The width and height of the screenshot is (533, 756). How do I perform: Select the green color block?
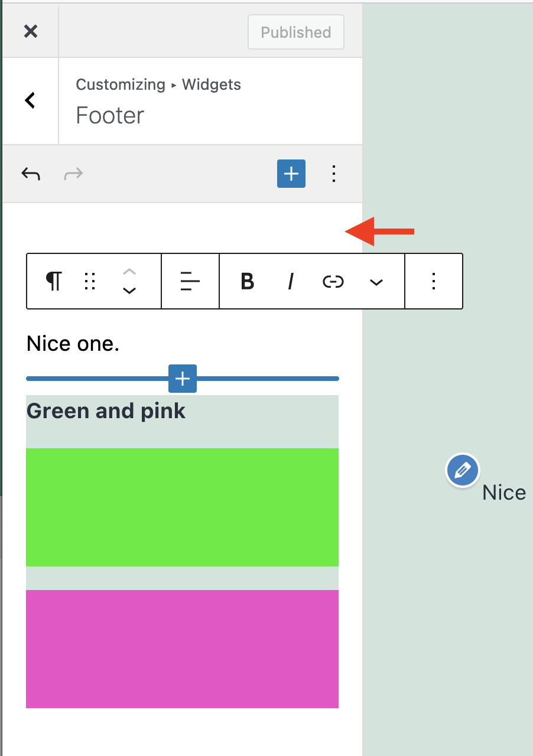click(x=182, y=507)
